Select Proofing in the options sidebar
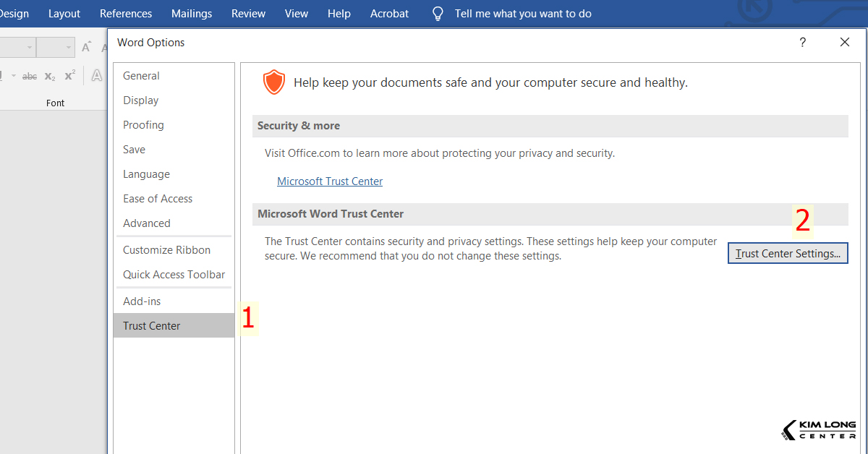The height and width of the screenshot is (454, 868). [143, 124]
